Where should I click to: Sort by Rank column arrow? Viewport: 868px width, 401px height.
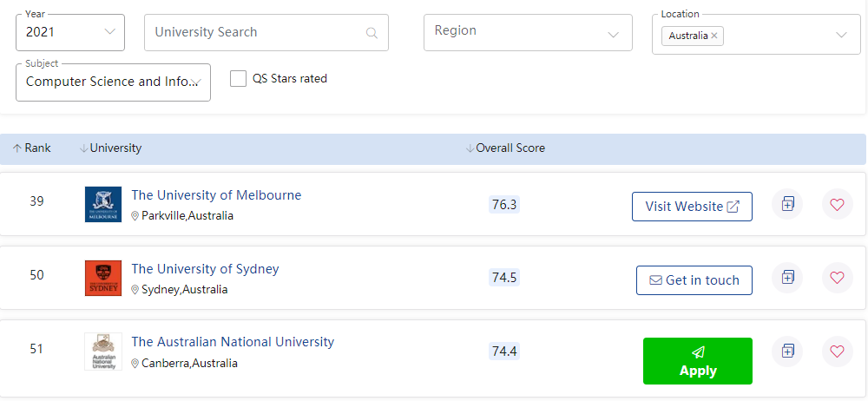[17, 148]
